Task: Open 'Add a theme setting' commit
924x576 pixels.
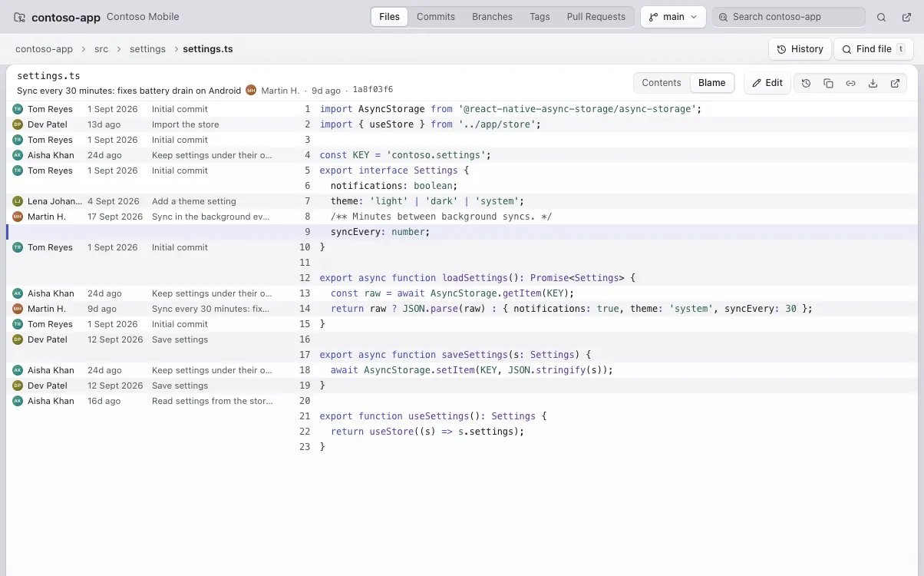Action: point(194,201)
